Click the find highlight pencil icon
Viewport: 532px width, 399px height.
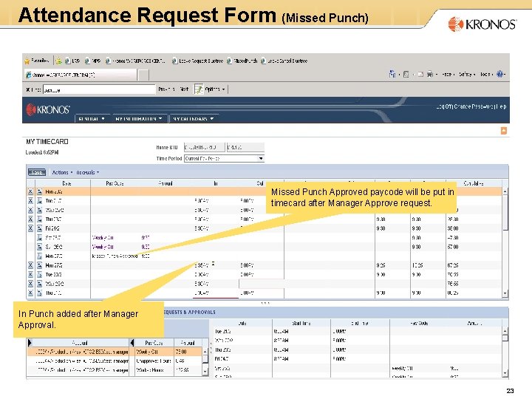coord(198,89)
